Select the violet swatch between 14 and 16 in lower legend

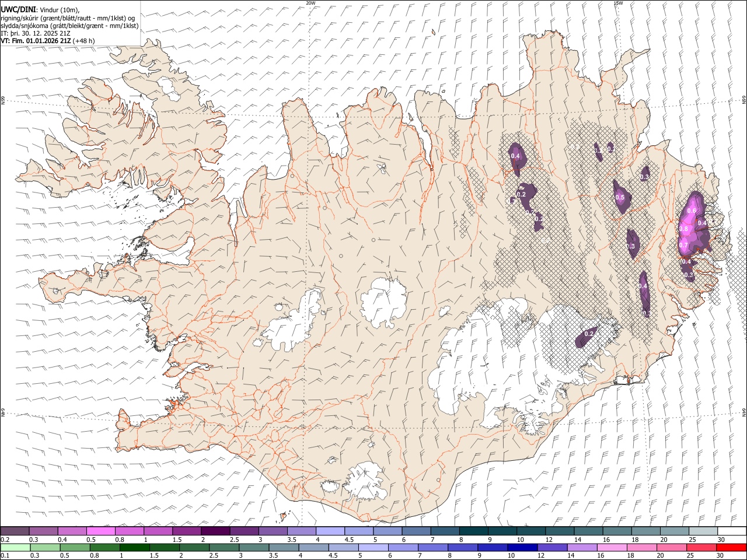[581, 547]
